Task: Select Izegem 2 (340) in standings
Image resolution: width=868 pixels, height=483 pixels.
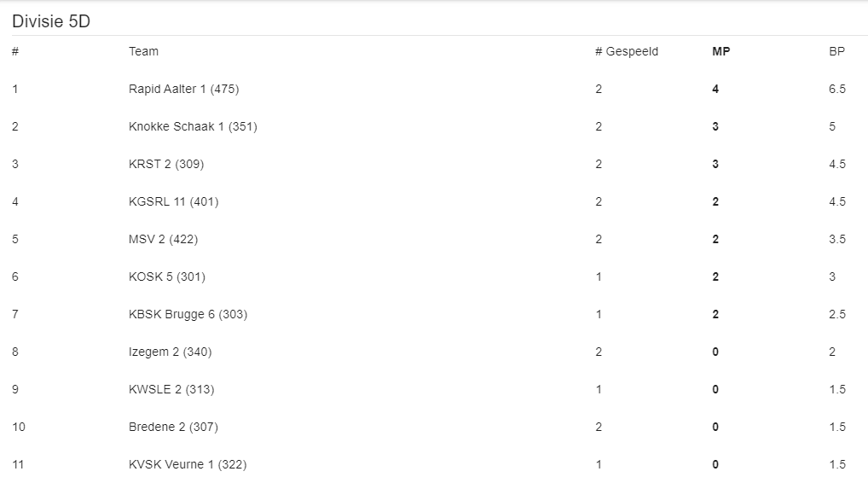Action: [170, 352]
